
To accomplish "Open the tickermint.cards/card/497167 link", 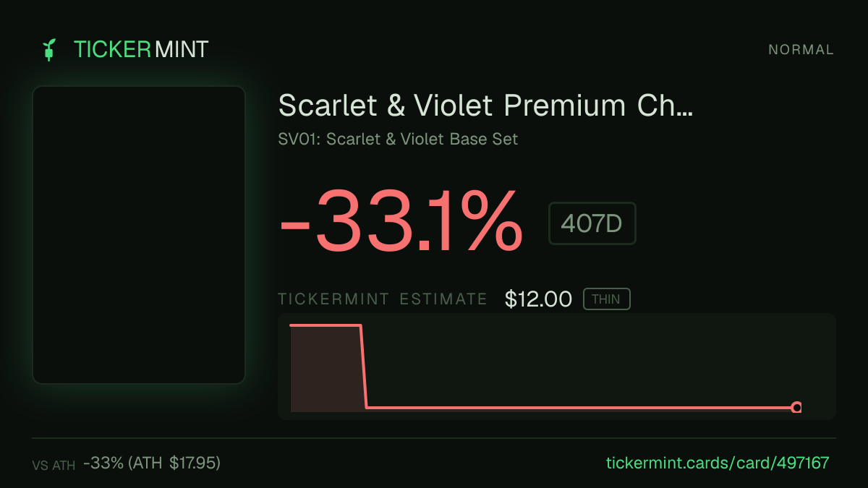I will click(717, 463).
